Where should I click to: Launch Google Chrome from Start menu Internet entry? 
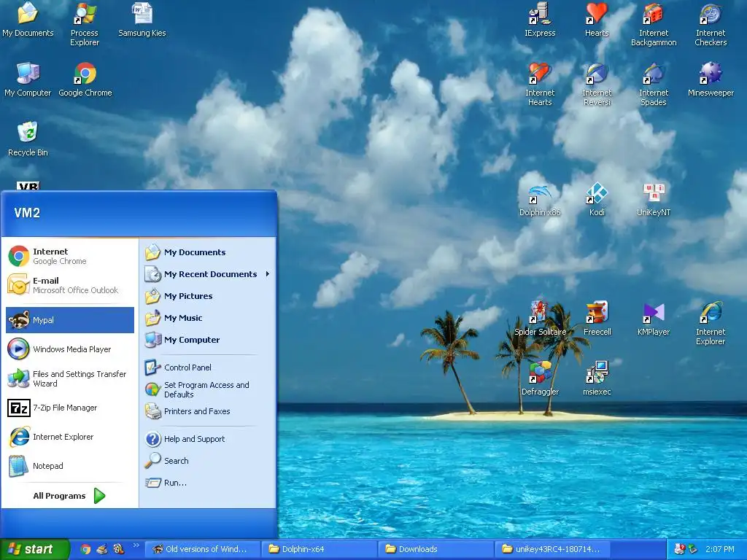click(x=70, y=256)
